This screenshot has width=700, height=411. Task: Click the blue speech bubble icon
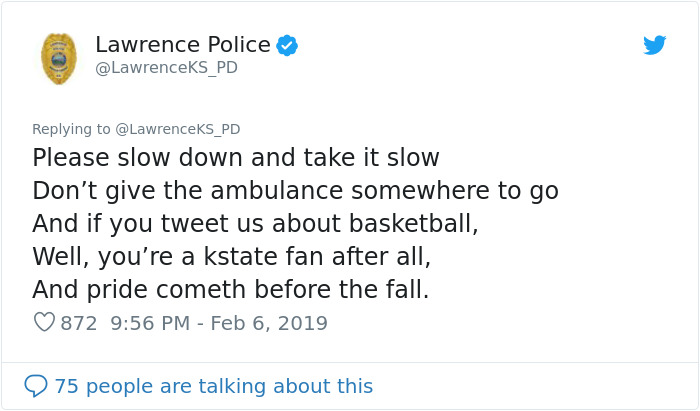[x=36, y=385]
